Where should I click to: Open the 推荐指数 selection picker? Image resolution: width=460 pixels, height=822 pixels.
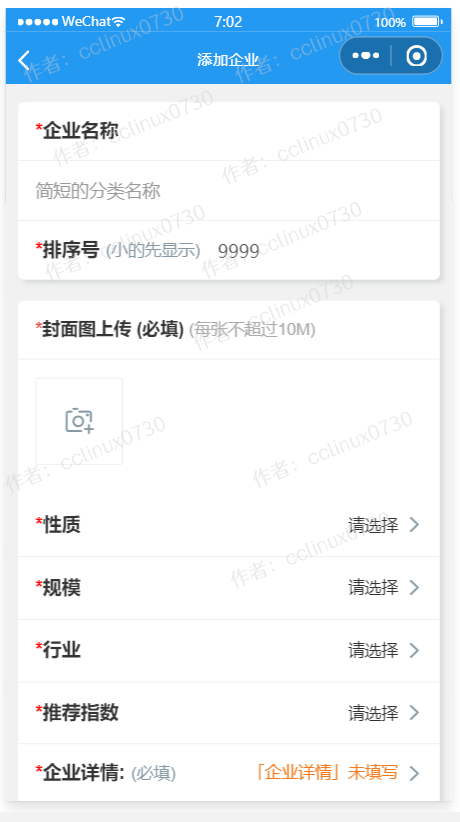tap(229, 713)
